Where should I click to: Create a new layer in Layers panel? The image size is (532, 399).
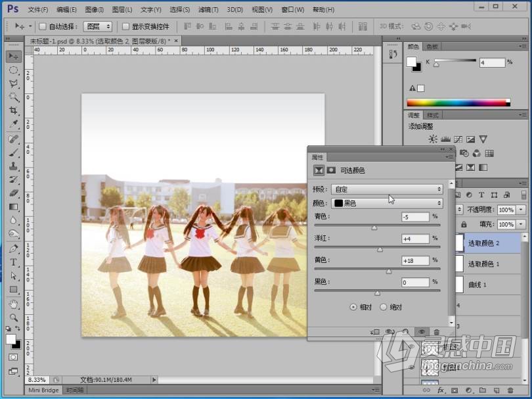(x=497, y=390)
